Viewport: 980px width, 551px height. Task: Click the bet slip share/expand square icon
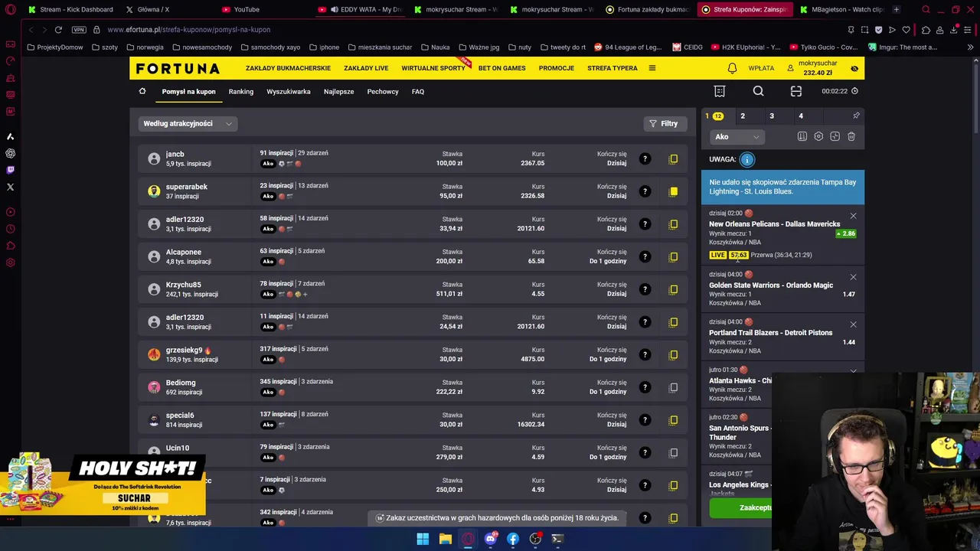[x=835, y=136]
